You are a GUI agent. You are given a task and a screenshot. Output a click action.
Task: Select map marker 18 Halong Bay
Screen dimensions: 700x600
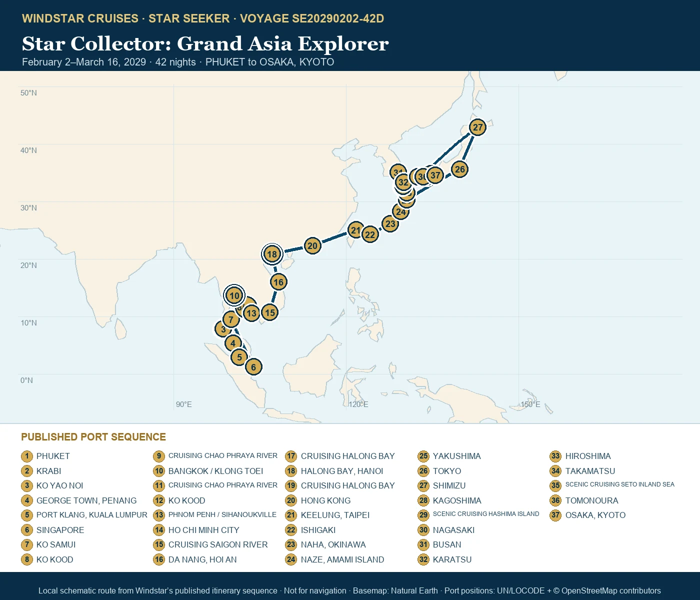272,254
